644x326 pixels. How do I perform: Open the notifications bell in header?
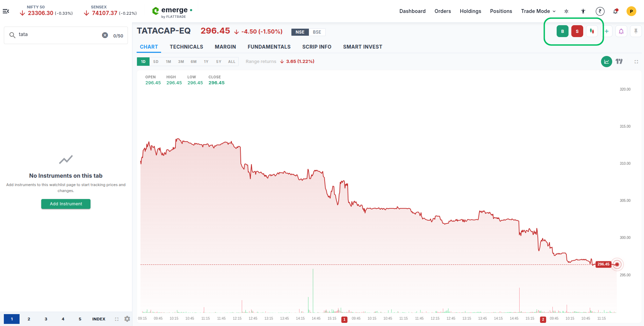(616, 11)
